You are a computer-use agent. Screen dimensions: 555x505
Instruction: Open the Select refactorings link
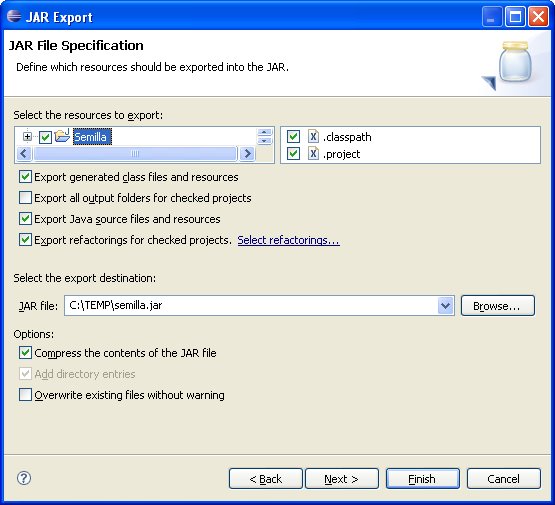point(288,240)
